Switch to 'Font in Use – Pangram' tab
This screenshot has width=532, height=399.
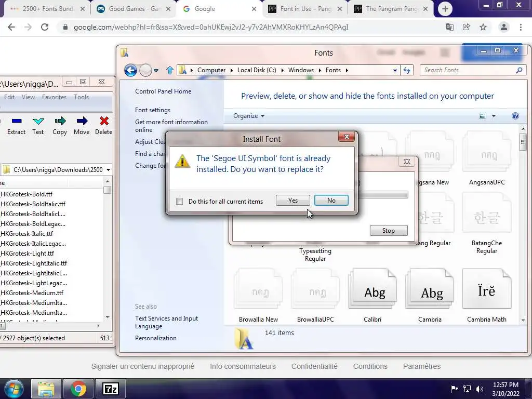click(x=305, y=9)
